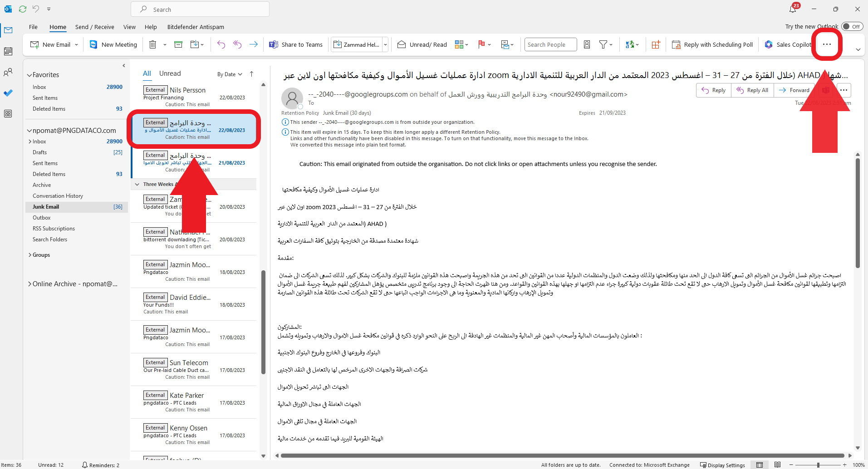Viewport: 868px width, 469px height.
Task: Open Sales Copilot from the ribbon
Action: 788,44
